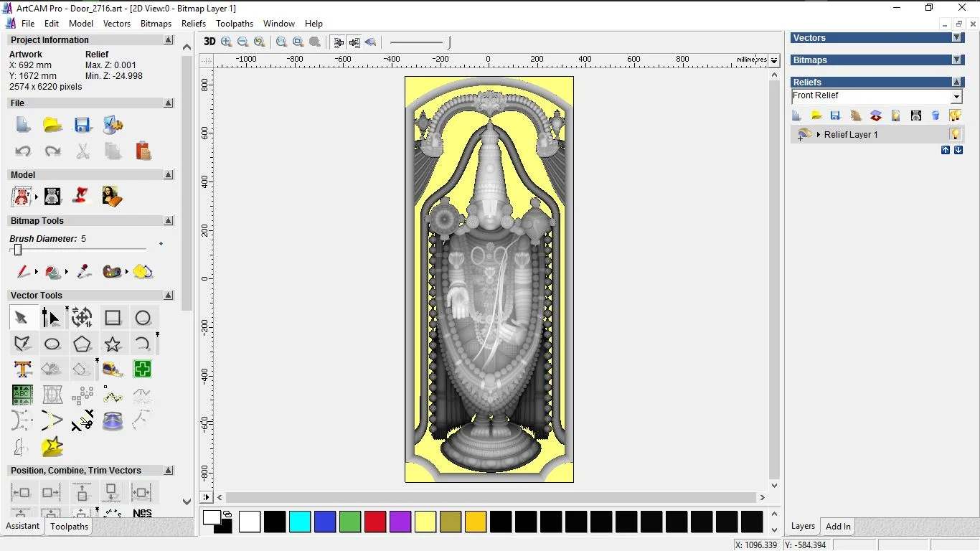Click the Zoom In magnifier tool

pyautogui.click(x=227, y=42)
